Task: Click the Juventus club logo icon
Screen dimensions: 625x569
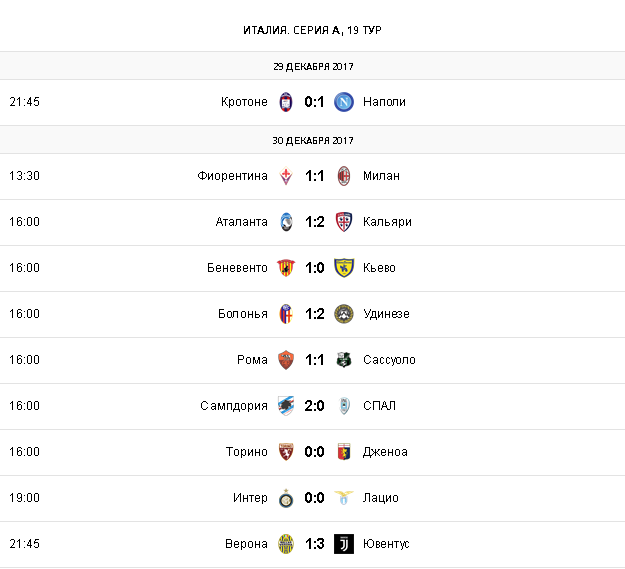Action: pyautogui.click(x=344, y=544)
